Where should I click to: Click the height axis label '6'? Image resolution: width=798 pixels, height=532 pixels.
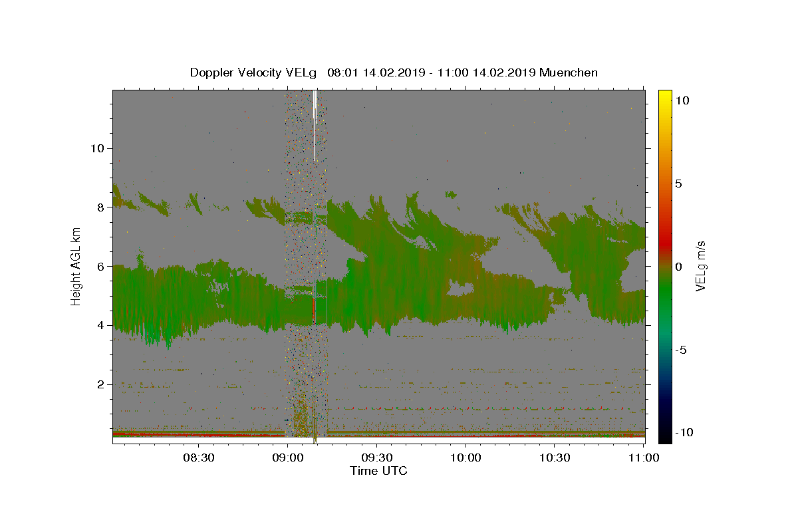point(100,267)
